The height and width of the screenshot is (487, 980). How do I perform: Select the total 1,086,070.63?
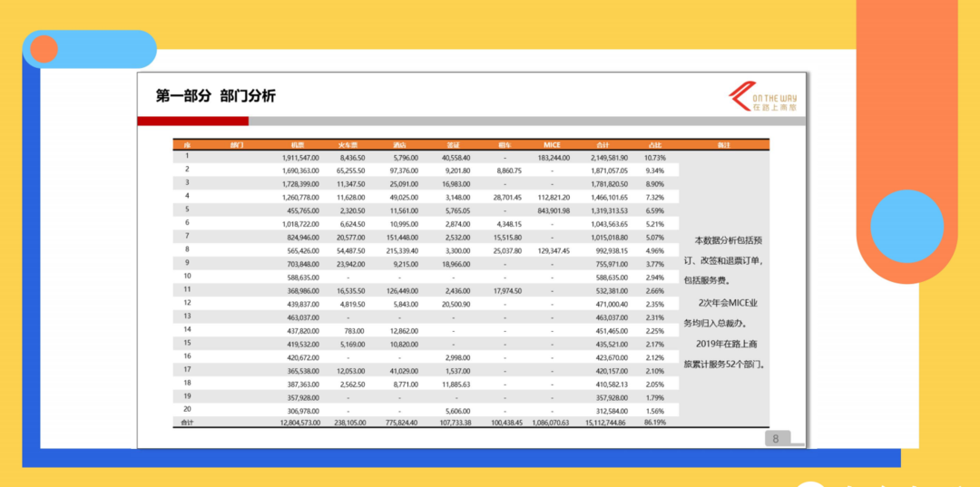(552, 423)
